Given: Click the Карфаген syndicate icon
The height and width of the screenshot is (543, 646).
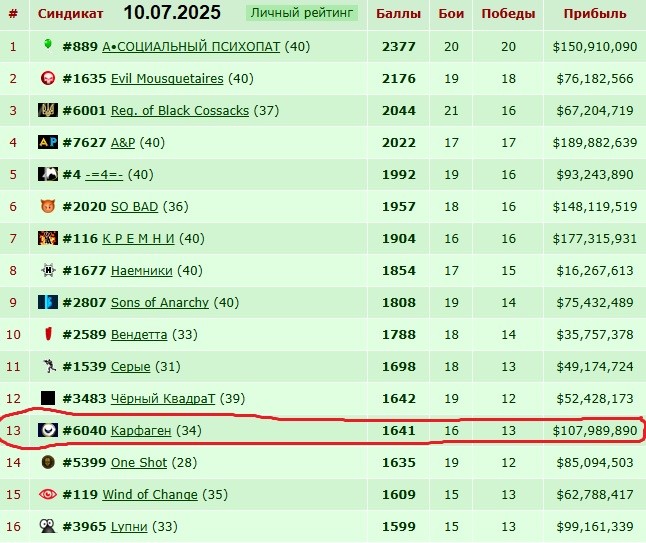Looking at the screenshot, I should pos(48,430).
